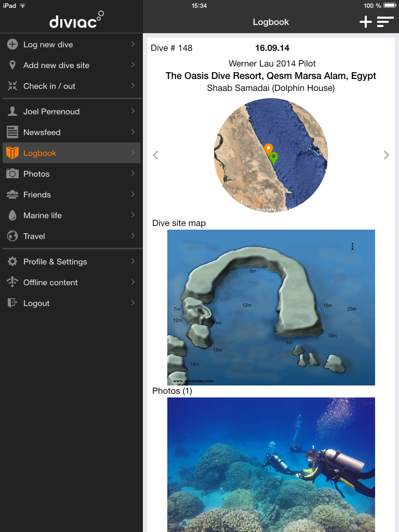This screenshot has width=399, height=532.
Task: Tap the Check in / out arrows icon
Action: (x=12, y=86)
